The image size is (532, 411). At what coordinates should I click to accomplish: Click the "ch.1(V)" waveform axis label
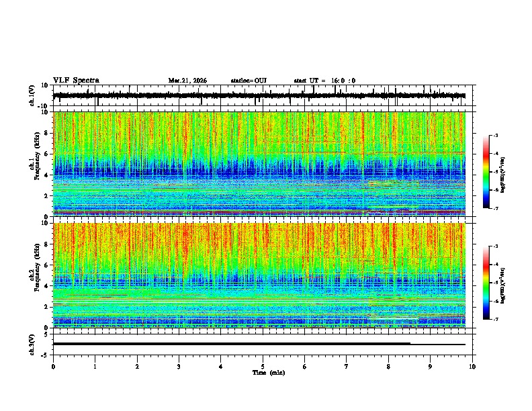32,95
